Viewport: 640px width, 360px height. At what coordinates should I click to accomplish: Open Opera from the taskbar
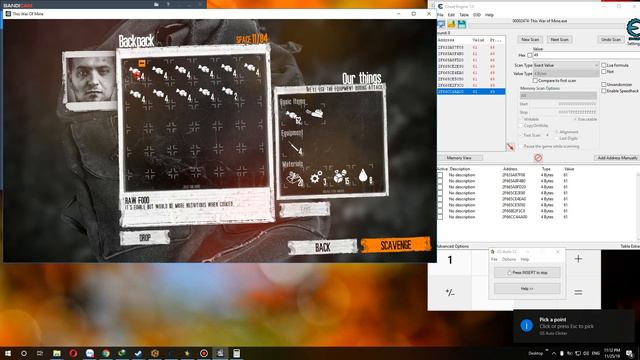[73, 353]
